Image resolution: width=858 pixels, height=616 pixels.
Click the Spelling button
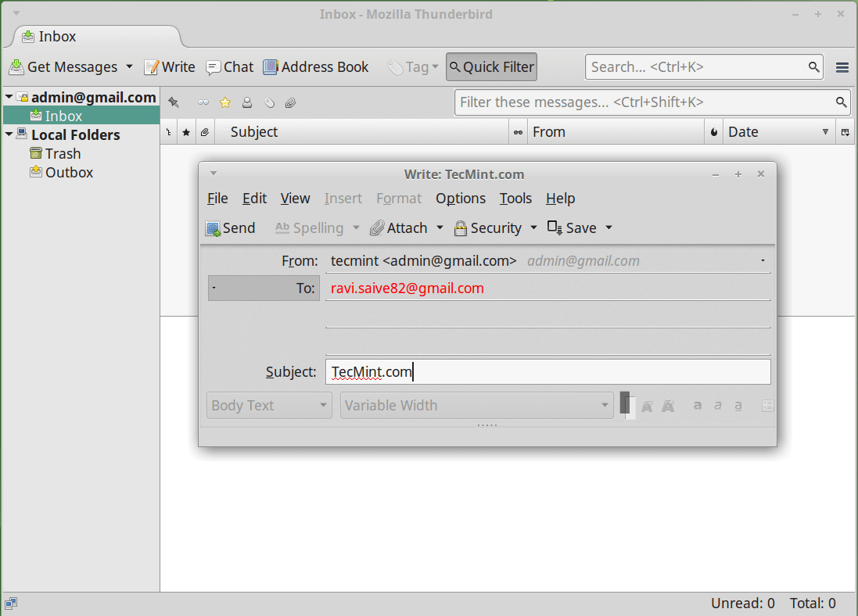pos(309,227)
